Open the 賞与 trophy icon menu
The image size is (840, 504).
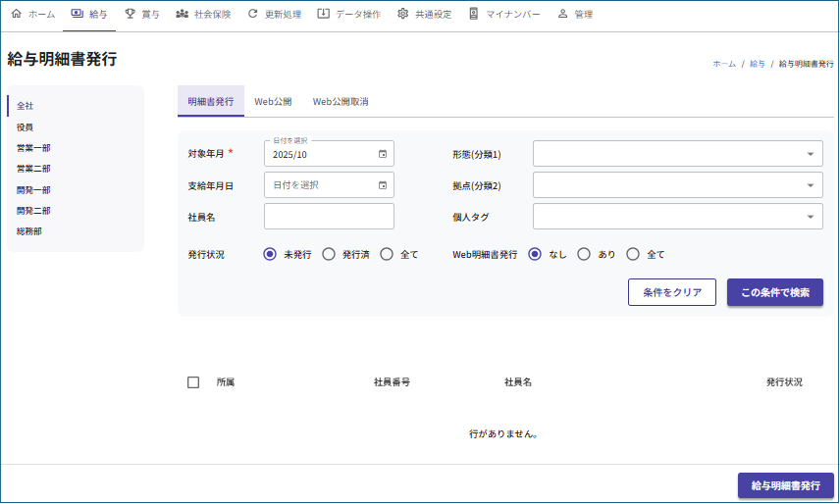coord(130,15)
